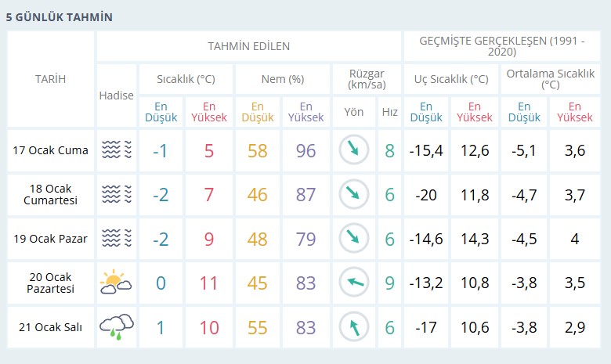The height and width of the screenshot is (364, 611).
Task: Click the fog icon for 19 Ocak Pazar
Action: pyautogui.click(x=117, y=238)
